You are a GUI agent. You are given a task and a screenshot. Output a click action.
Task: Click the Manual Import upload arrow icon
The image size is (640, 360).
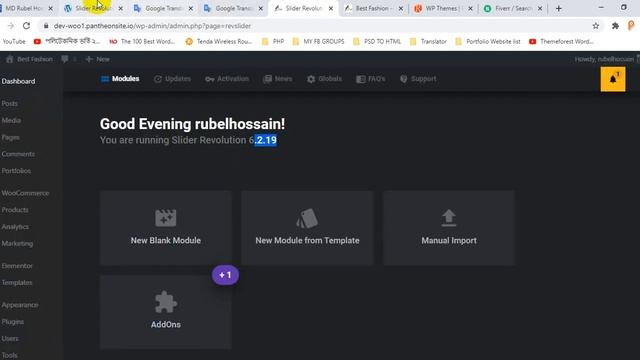(x=449, y=218)
